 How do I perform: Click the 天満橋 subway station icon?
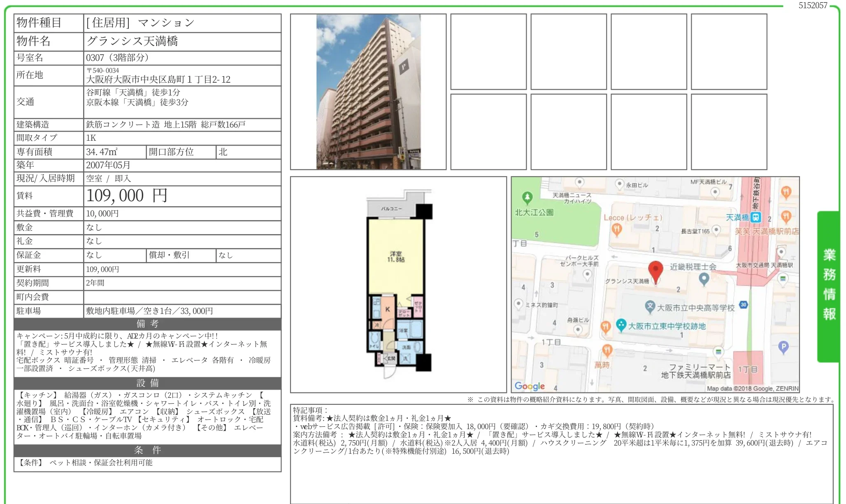pos(755,217)
